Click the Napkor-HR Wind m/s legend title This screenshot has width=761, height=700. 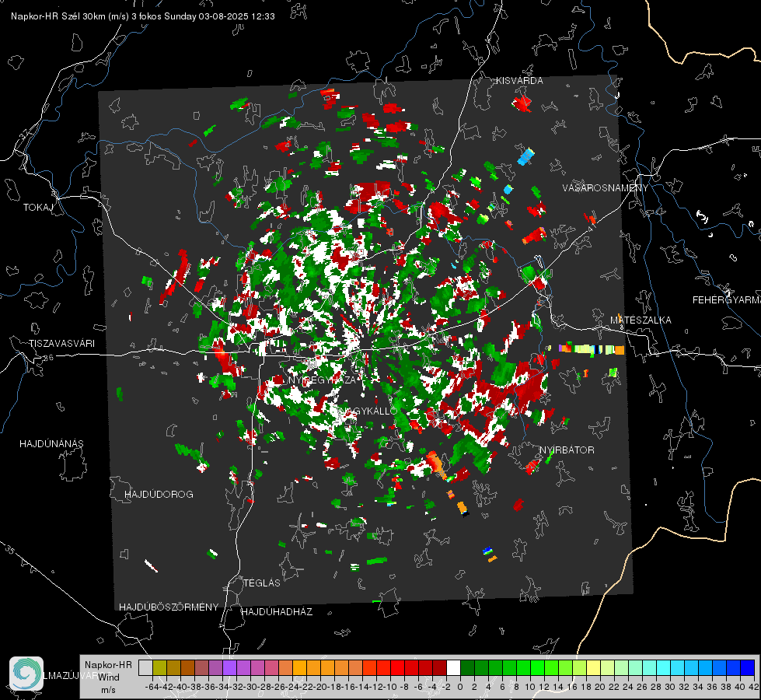tap(108, 677)
